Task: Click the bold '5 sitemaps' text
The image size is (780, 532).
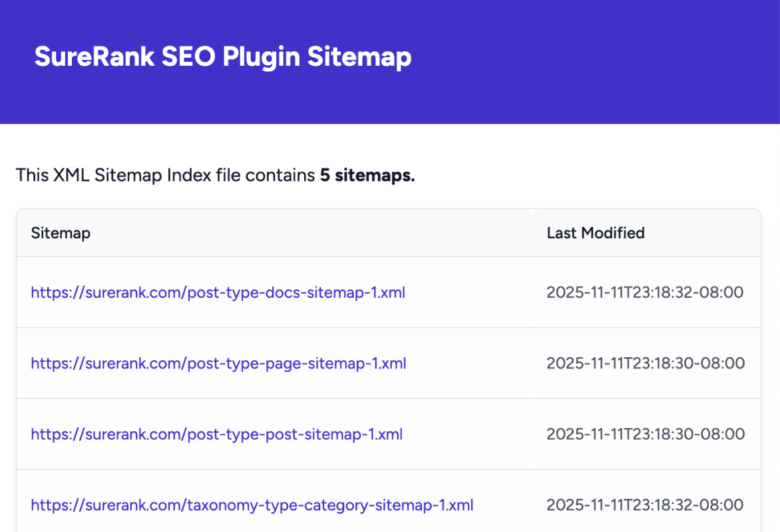Action: (x=366, y=175)
